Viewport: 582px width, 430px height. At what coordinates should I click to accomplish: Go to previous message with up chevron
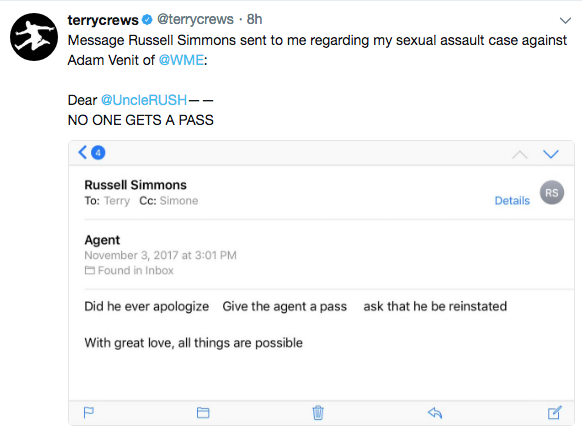coord(520,154)
